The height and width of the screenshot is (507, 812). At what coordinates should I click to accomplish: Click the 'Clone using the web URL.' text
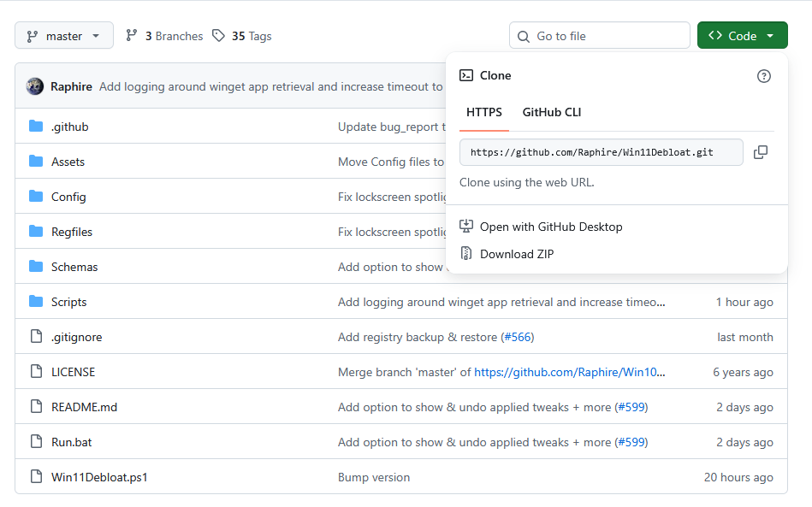[527, 183]
